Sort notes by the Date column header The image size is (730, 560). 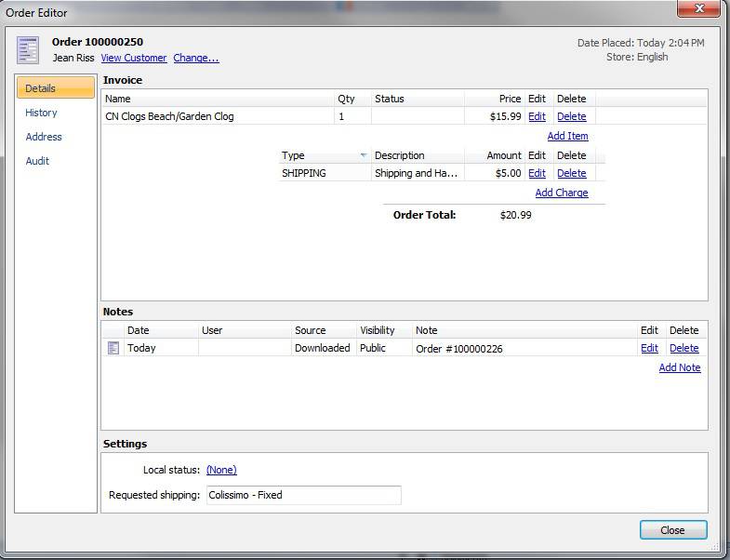(161, 330)
